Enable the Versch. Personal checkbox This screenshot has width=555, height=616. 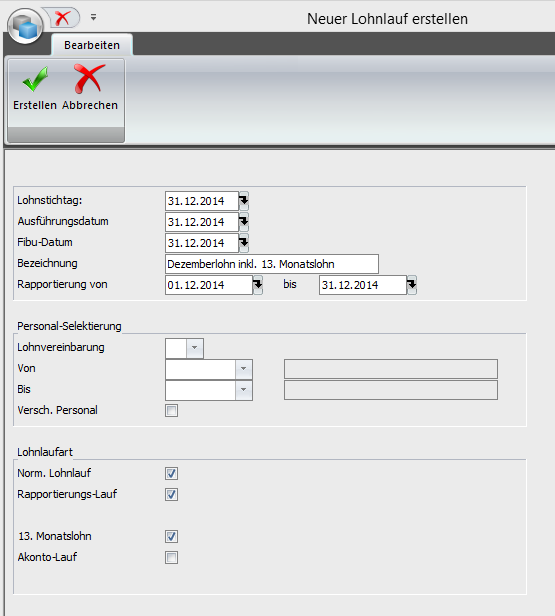pyautogui.click(x=172, y=411)
